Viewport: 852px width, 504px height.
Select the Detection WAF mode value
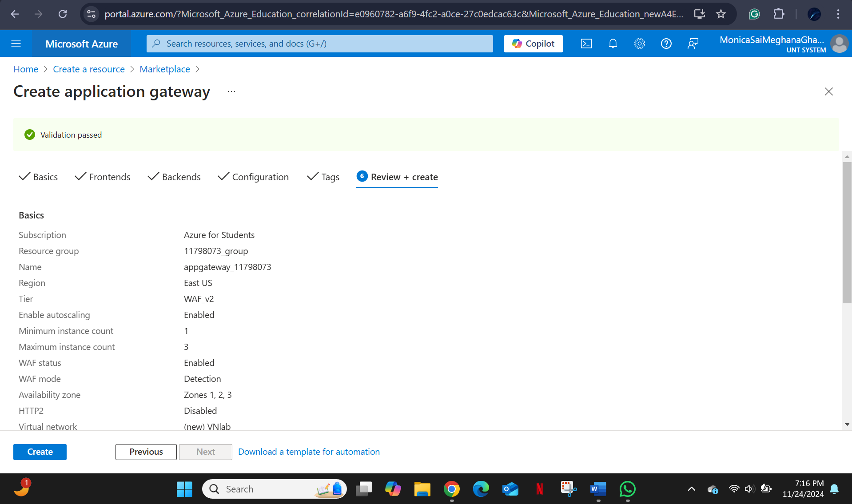coord(203,379)
